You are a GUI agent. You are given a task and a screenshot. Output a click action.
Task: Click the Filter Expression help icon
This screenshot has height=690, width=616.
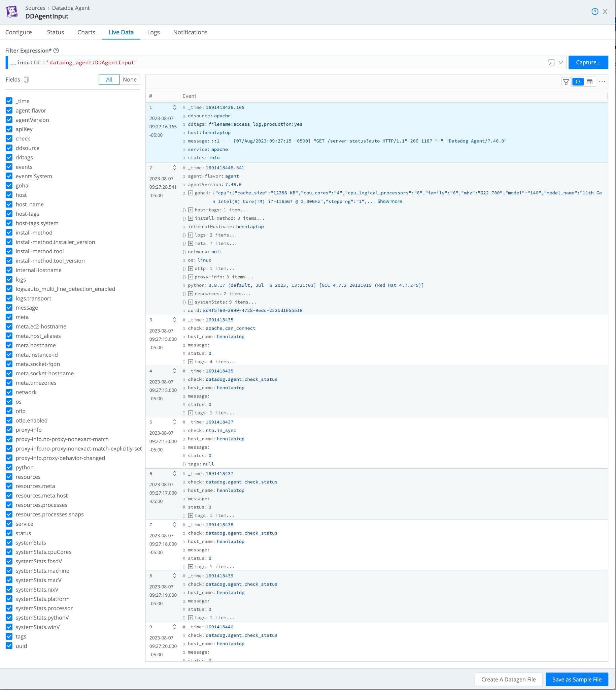coord(56,51)
